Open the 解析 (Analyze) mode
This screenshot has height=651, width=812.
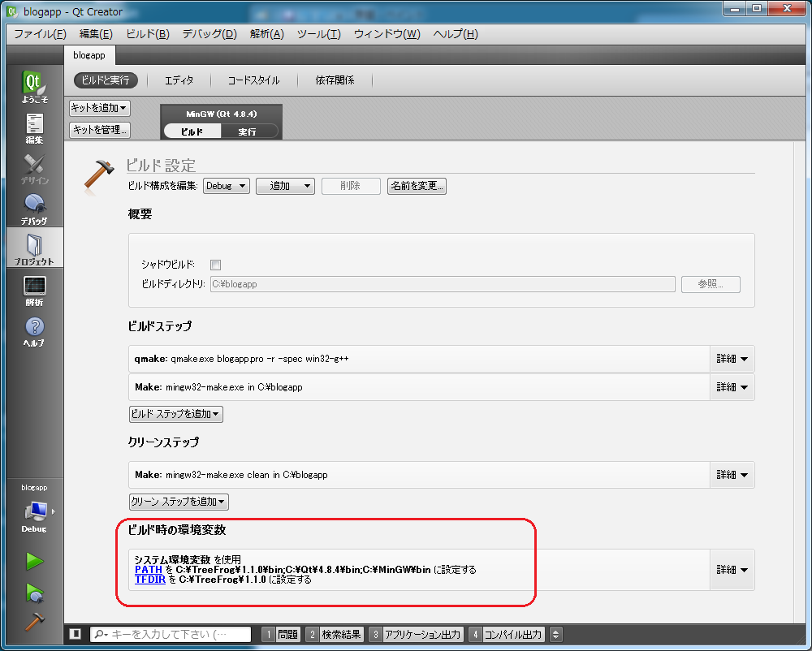pyautogui.click(x=34, y=290)
